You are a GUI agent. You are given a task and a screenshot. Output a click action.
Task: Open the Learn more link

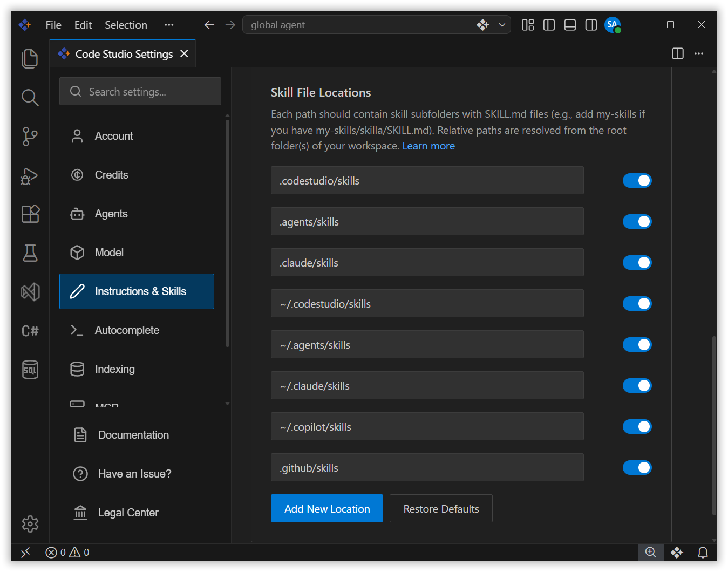pyautogui.click(x=428, y=146)
